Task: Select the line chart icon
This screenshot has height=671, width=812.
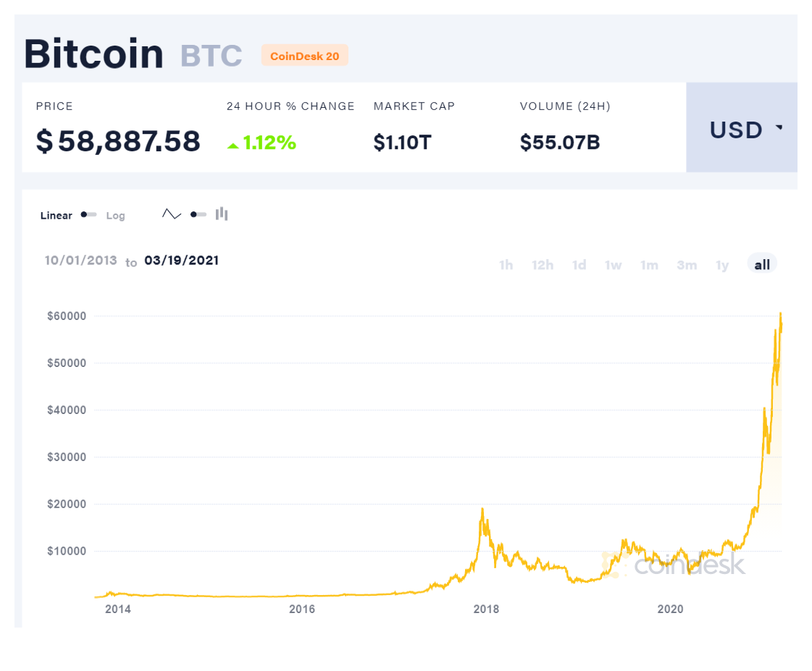Action: pyautogui.click(x=172, y=214)
